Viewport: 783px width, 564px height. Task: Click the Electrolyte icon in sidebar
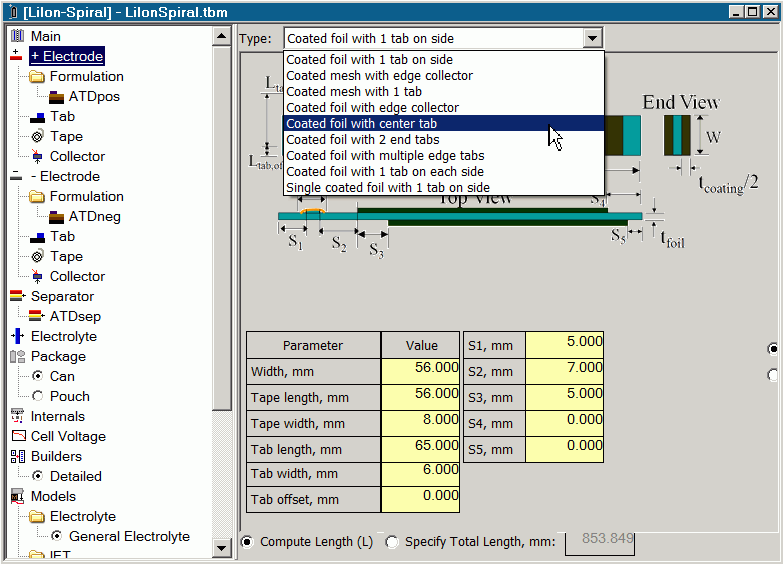(17, 336)
